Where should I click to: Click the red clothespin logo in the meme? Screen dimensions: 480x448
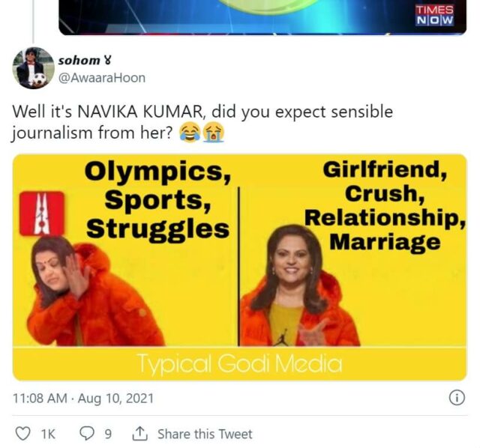point(42,214)
